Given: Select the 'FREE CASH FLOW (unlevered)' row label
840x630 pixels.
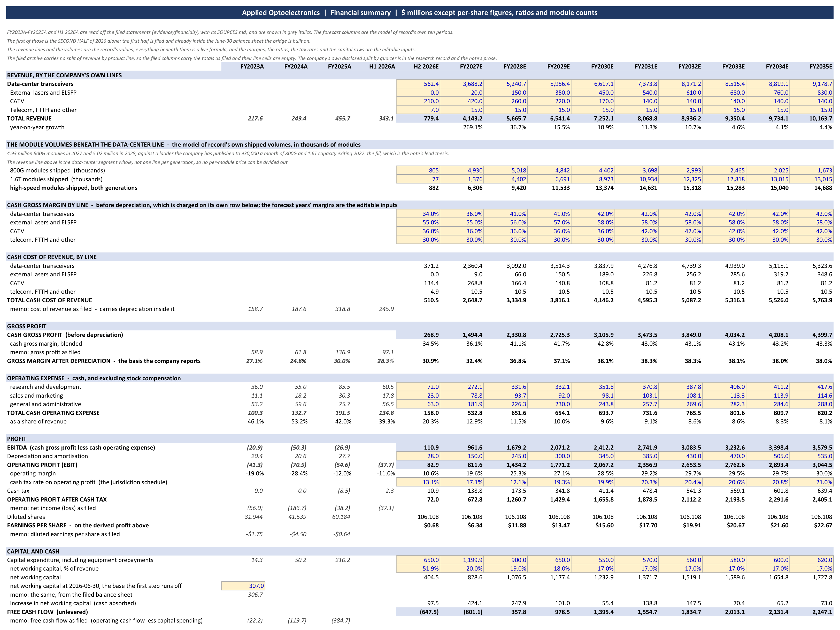Looking at the screenshot, I should pyautogui.click(x=48, y=612).
